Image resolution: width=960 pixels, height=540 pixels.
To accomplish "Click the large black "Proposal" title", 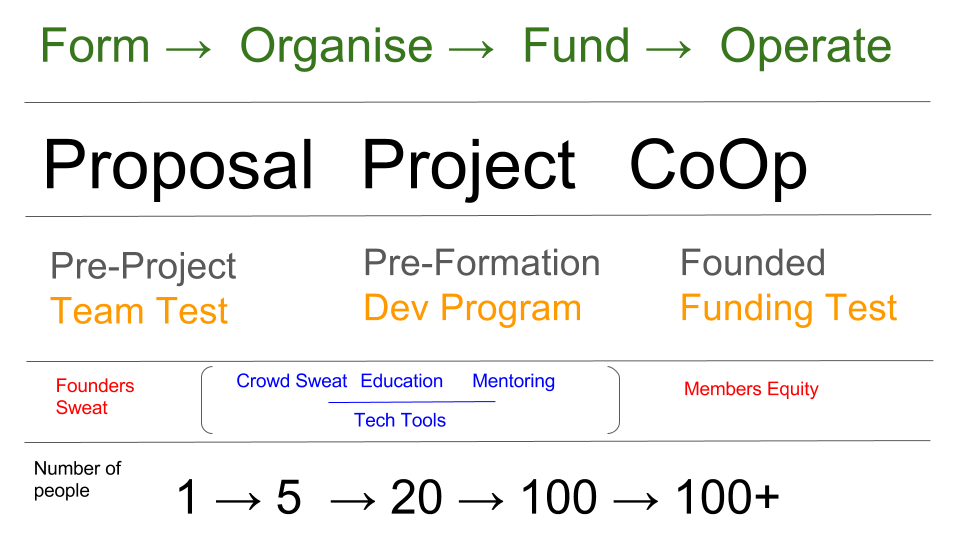I will tap(178, 165).
